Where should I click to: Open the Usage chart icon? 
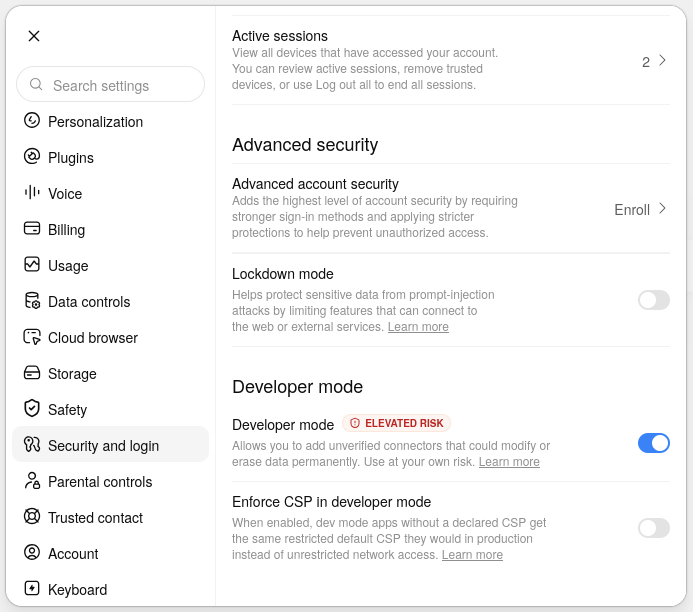click(x=32, y=265)
